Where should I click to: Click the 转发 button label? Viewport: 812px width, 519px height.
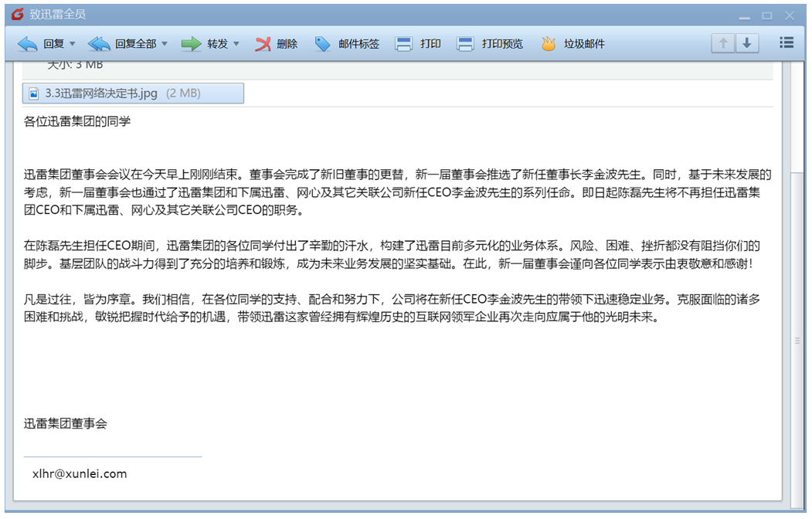pyautogui.click(x=218, y=44)
